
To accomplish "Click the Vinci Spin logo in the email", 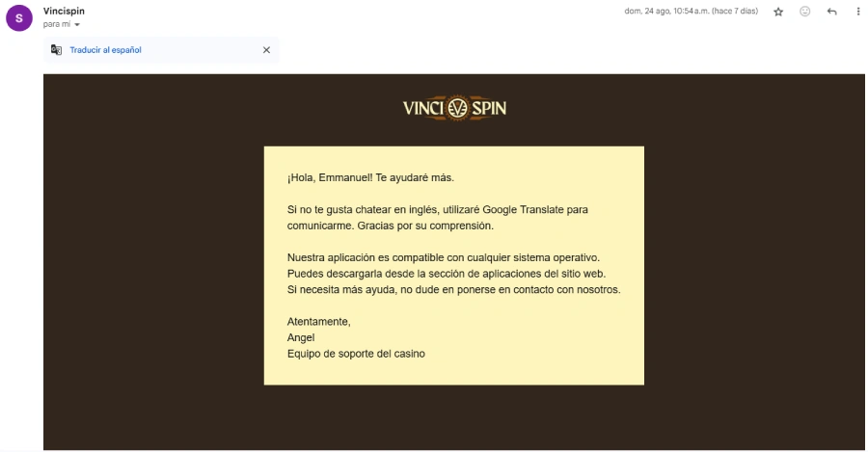I will [x=454, y=108].
